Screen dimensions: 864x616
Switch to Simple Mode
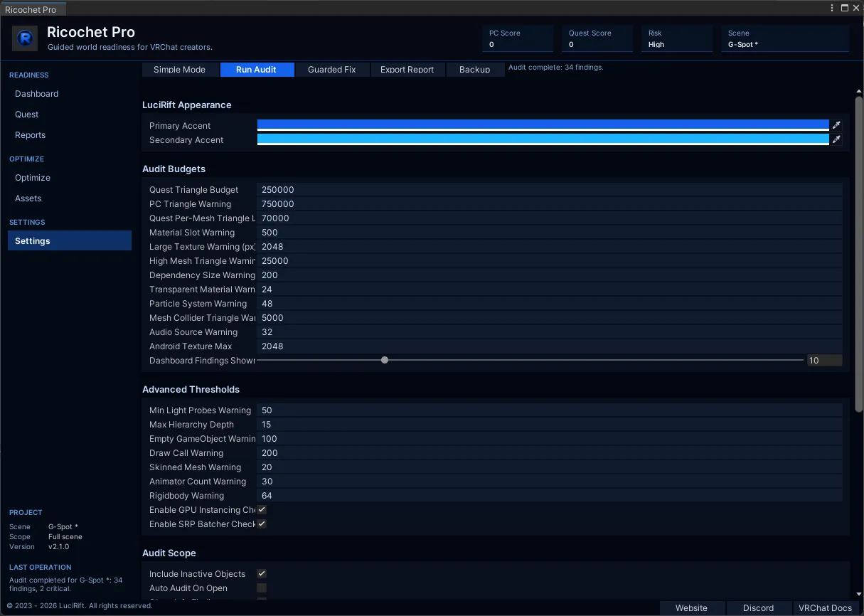pos(179,70)
